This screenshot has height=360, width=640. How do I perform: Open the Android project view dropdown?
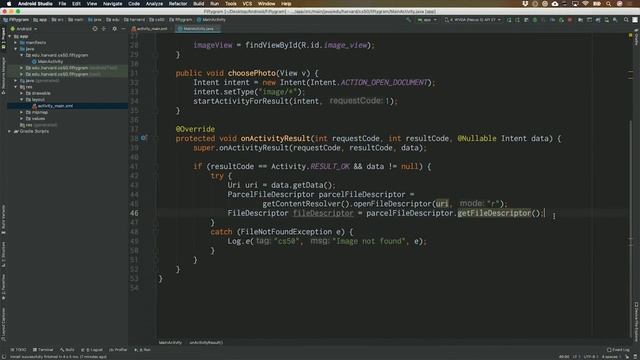(x=24, y=29)
